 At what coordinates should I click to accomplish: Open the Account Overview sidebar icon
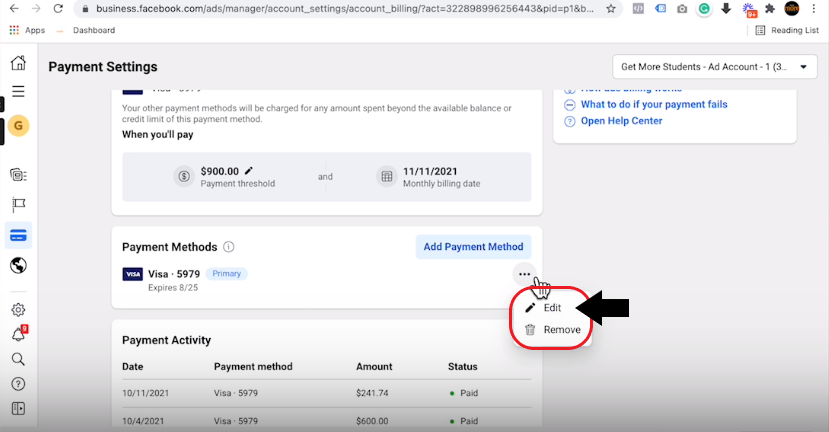tap(18, 174)
